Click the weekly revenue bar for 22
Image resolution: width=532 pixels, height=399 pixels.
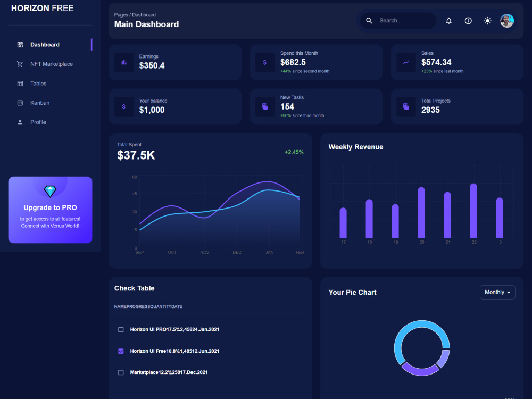(473, 211)
